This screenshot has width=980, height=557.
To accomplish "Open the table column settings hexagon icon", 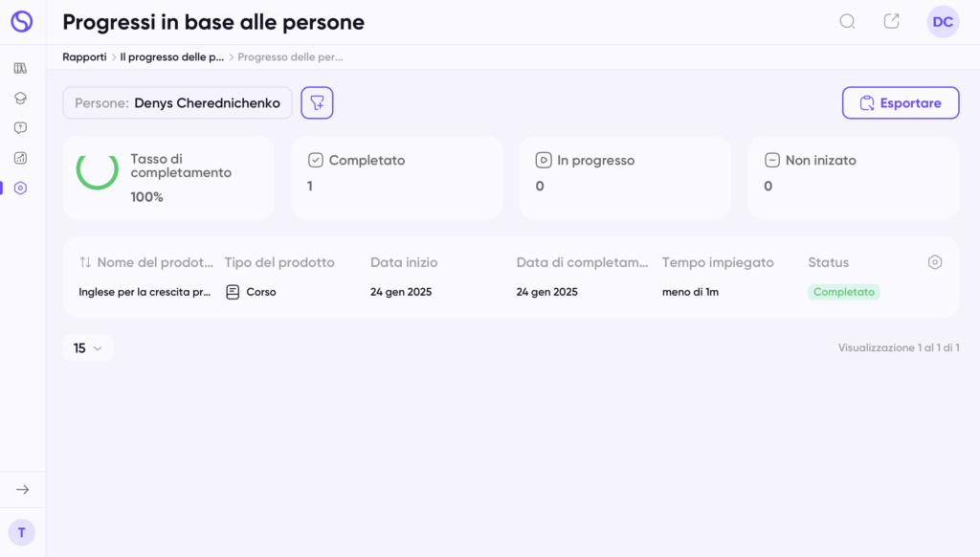I will (934, 262).
